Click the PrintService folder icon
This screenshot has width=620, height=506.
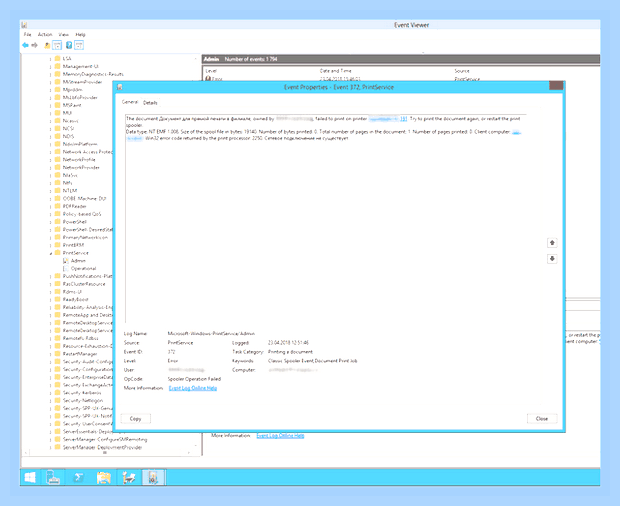pyautogui.click(x=58, y=253)
